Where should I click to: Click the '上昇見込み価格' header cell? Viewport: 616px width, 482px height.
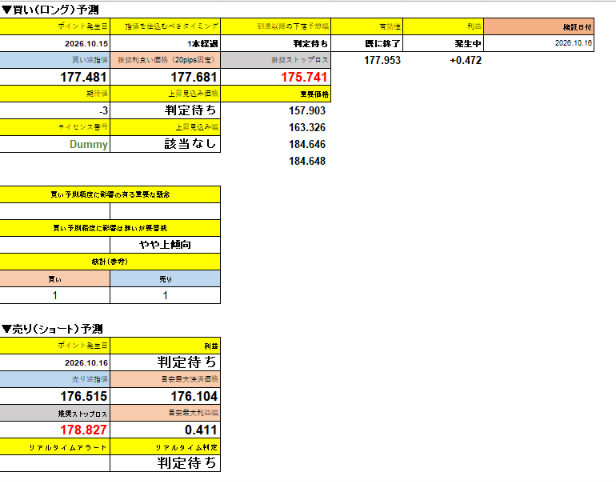coord(165,93)
